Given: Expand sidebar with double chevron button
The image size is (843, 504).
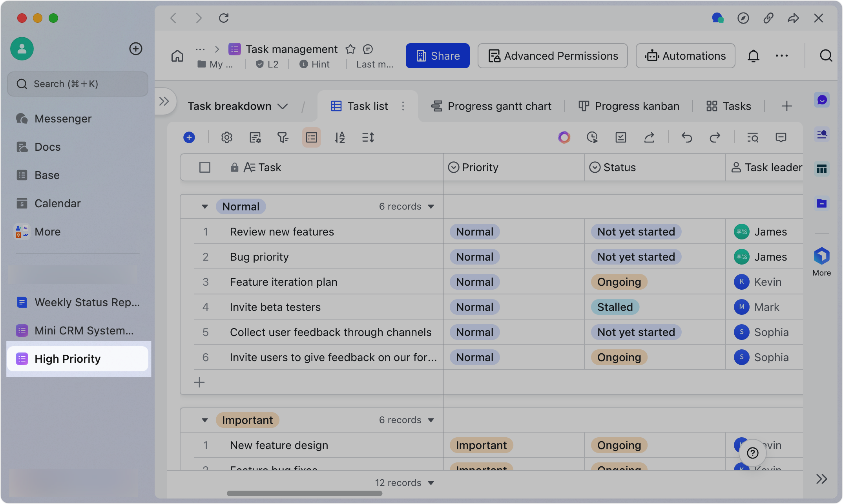Looking at the screenshot, I should [164, 101].
